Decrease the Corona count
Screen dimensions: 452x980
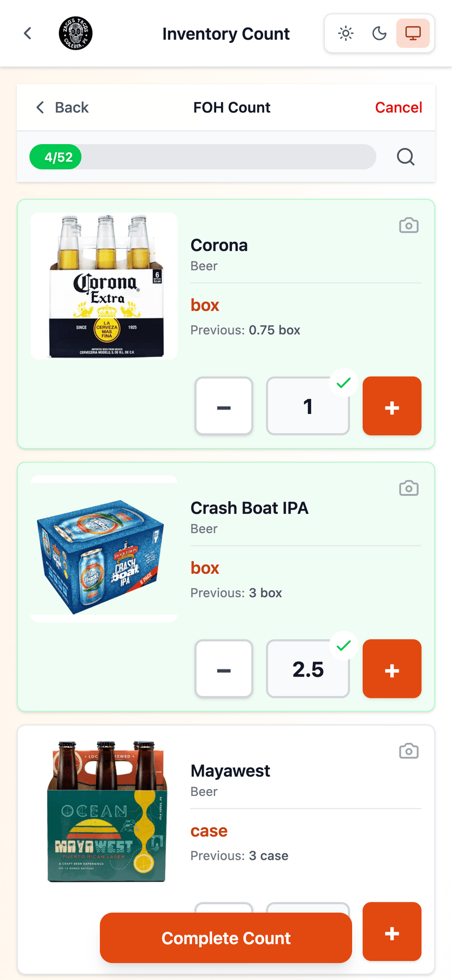point(224,406)
